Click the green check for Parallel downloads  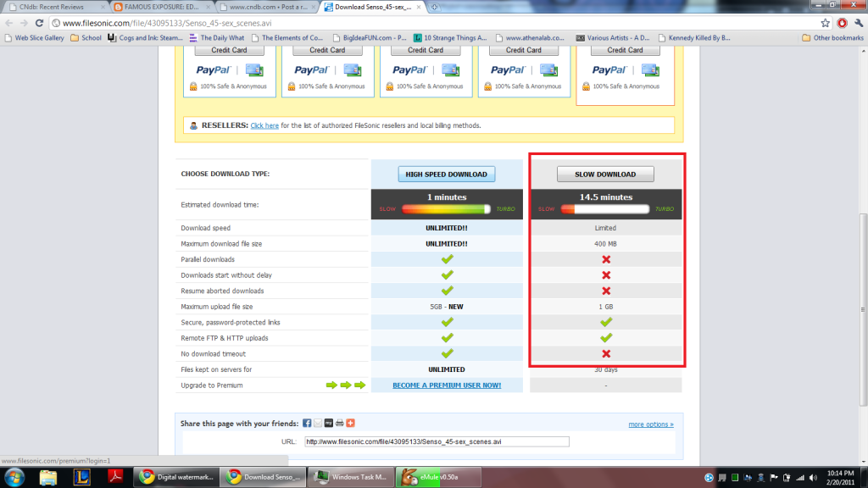448,259
